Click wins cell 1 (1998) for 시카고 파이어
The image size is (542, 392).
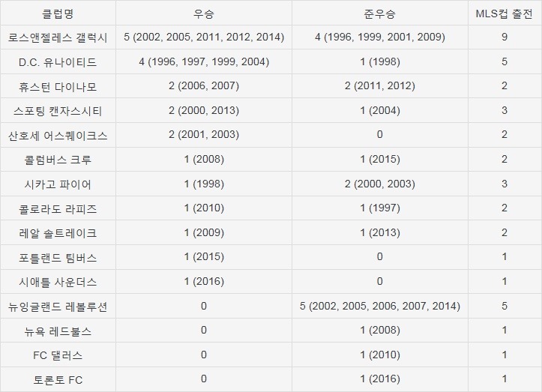click(204, 184)
